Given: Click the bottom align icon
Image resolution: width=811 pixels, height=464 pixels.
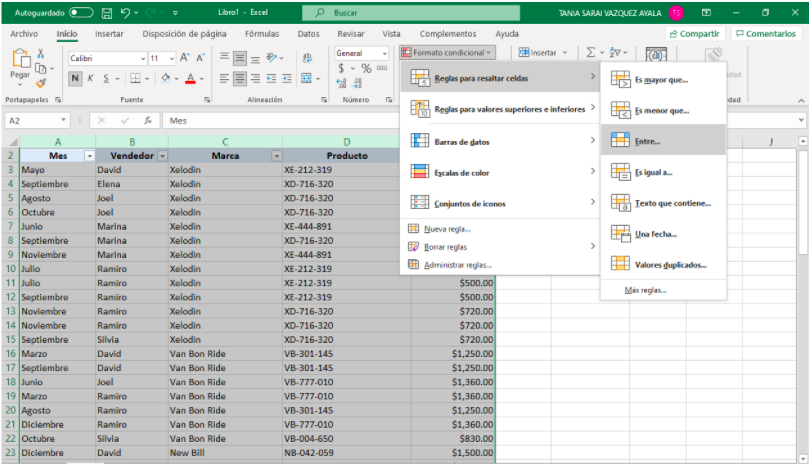Looking at the screenshot, I should (x=255, y=58).
